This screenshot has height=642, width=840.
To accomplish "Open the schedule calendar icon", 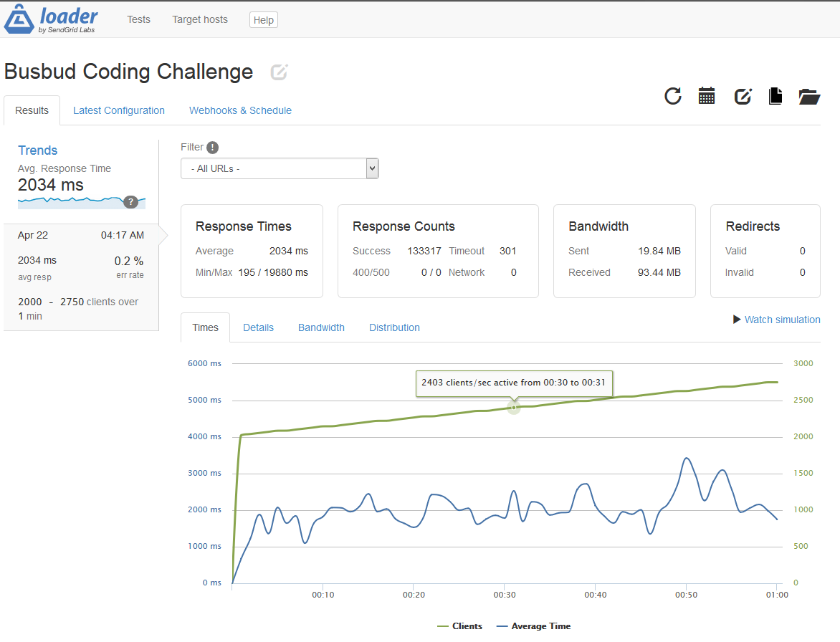I will click(x=707, y=96).
